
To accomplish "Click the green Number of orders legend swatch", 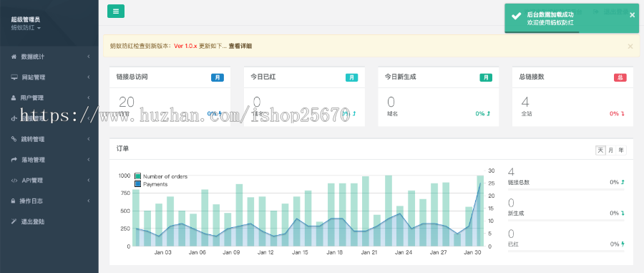I will pyautogui.click(x=138, y=176).
